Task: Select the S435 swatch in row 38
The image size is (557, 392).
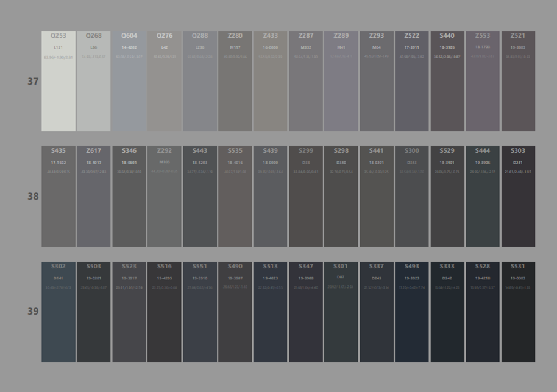Action: click(x=59, y=196)
